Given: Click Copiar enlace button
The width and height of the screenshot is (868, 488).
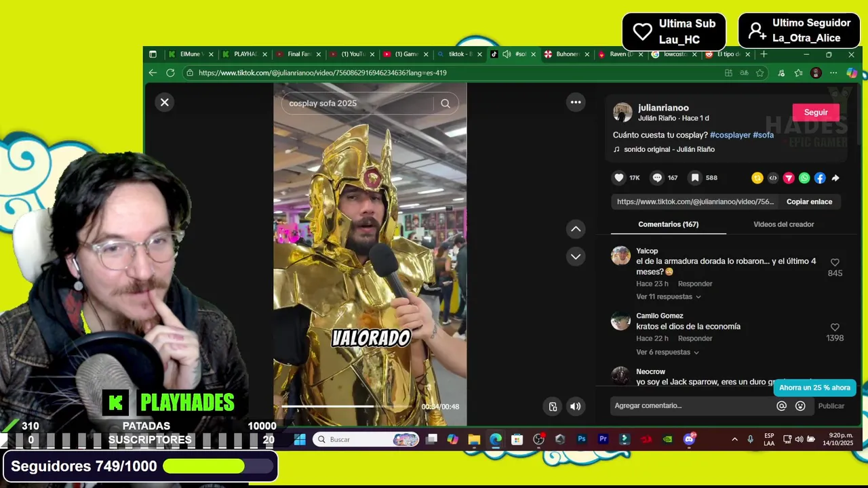Looking at the screenshot, I should click(x=809, y=202).
